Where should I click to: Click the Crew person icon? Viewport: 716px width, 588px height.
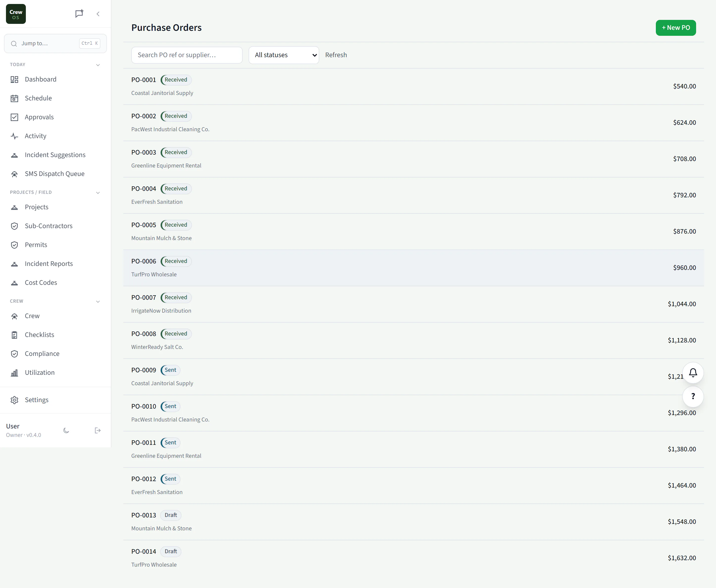14,316
